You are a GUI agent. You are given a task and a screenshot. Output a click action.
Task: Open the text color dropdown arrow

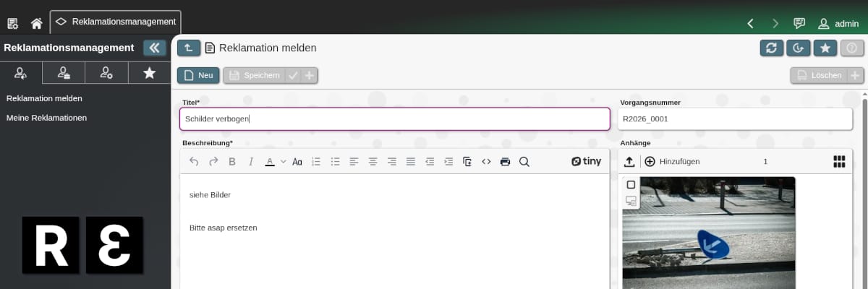[x=284, y=162]
